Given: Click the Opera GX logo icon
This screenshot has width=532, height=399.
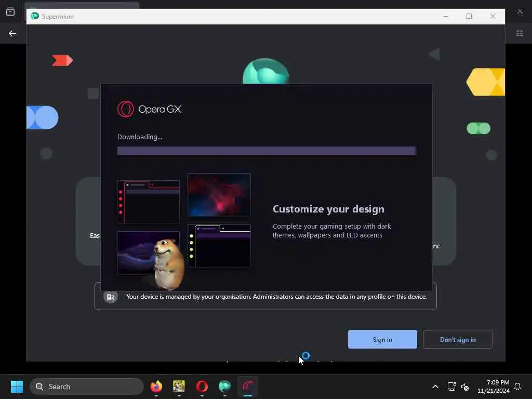Looking at the screenshot, I should [126, 109].
